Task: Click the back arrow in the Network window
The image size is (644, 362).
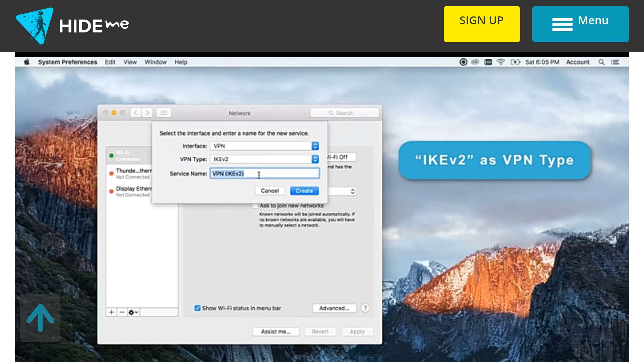Action: coord(136,113)
